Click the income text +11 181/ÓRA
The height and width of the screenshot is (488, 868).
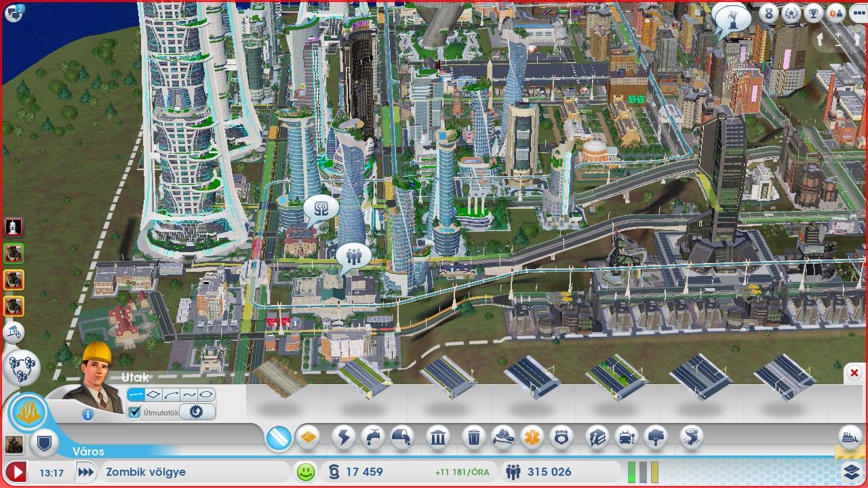click(463, 472)
